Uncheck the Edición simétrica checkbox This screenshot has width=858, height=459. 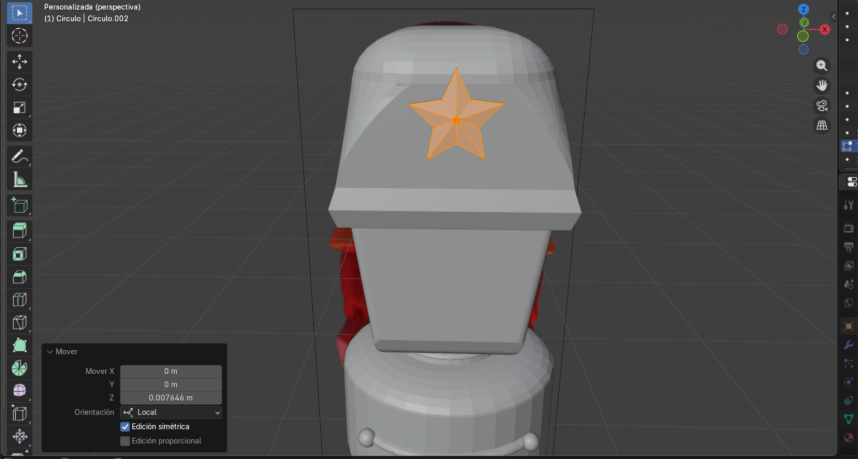coord(125,427)
